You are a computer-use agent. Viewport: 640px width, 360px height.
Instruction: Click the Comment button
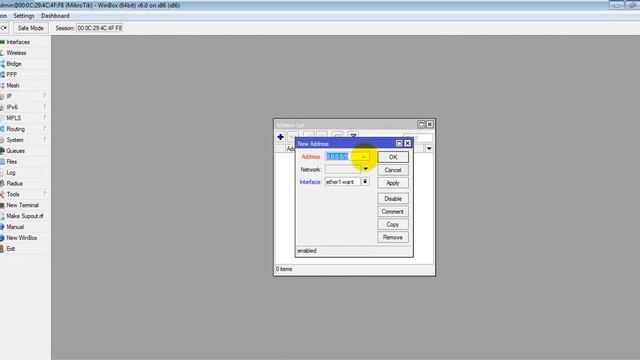pyautogui.click(x=393, y=211)
